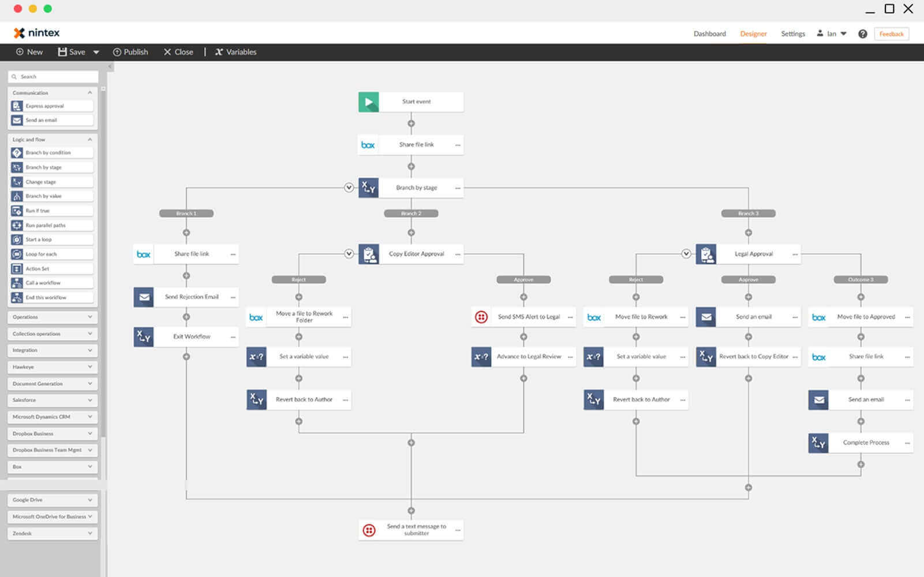Select the Call a workflow icon
The width and height of the screenshot is (924, 577).
click(x=17, y=282)
